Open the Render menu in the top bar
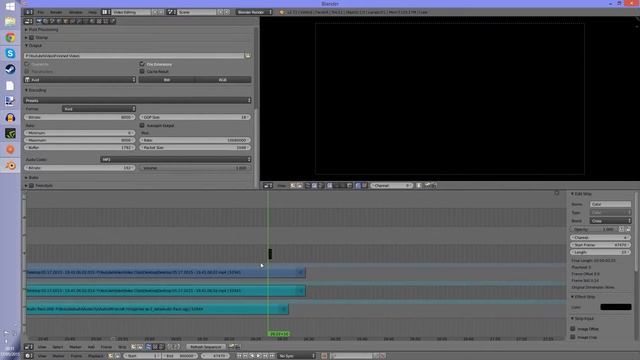 pyautogui.click(x=56, y=12)
